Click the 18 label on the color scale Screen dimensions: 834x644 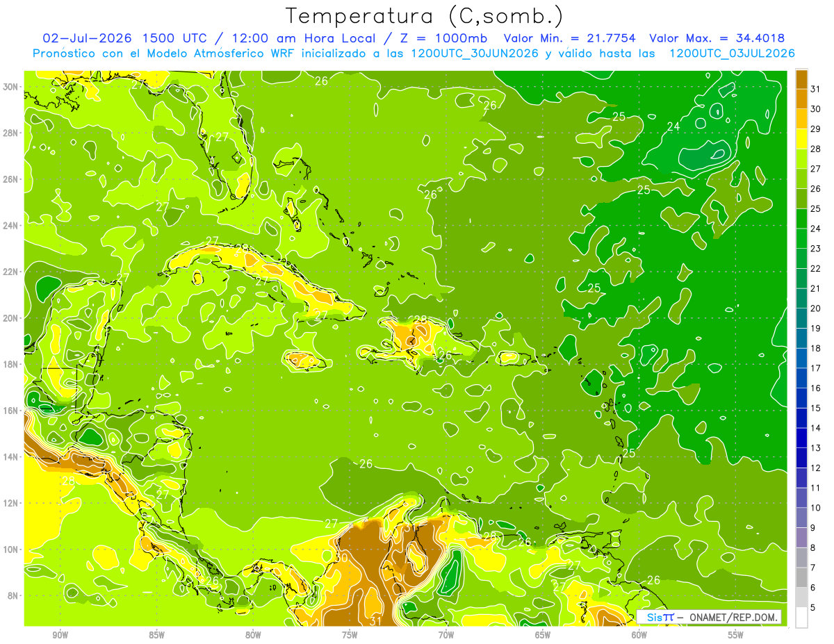pyautogui.click(x=816, y=349)
